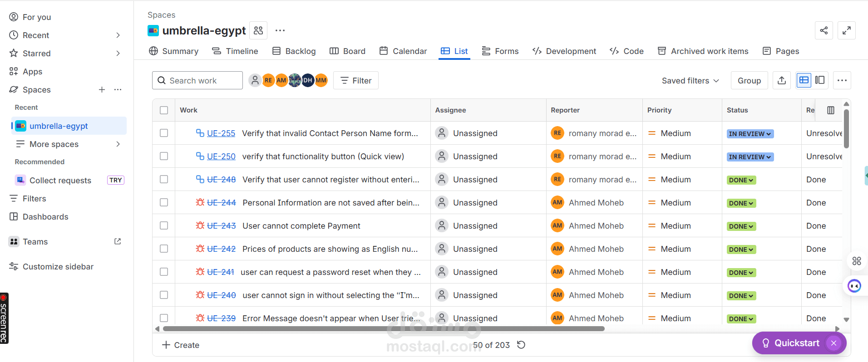Viewport: 868px width, 362px height.
Task: Click the share icon button
Action: tap(824, 30)
